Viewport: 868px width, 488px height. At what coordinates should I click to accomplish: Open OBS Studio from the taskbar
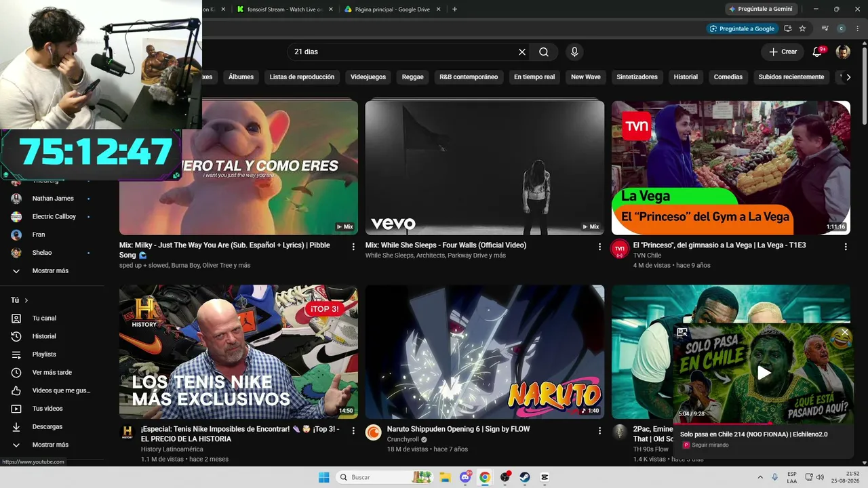point(505,477)
